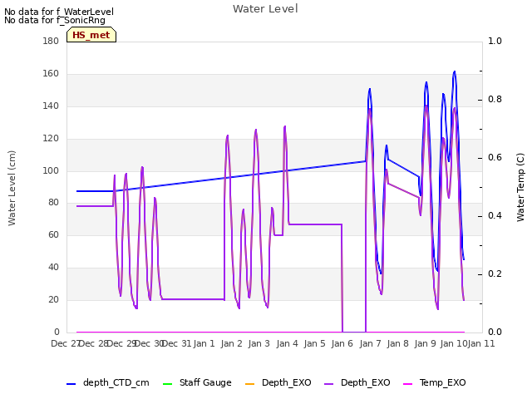
Task: Click the Jan 1 x-axis tick label
Action: 204,343
